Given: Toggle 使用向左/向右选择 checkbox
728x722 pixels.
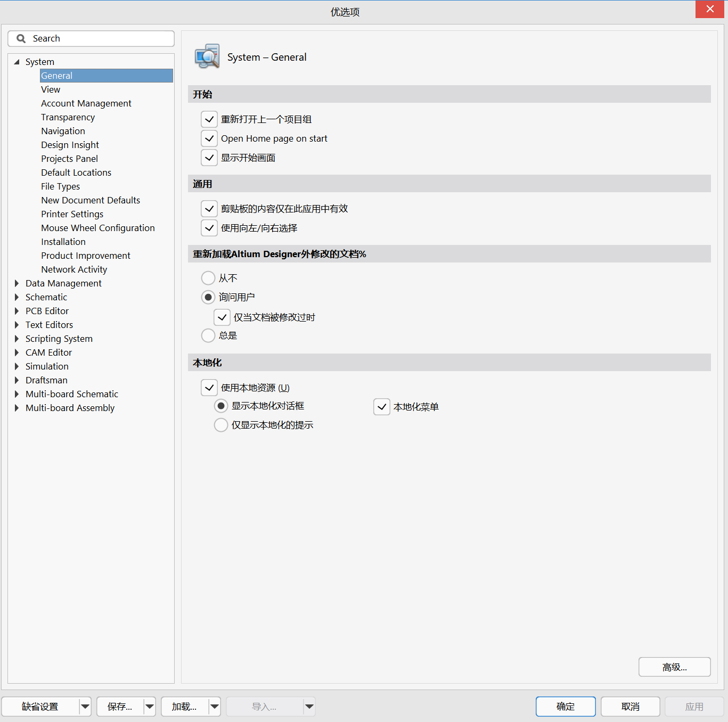Looking at the screenshot, I should [209, 228].
